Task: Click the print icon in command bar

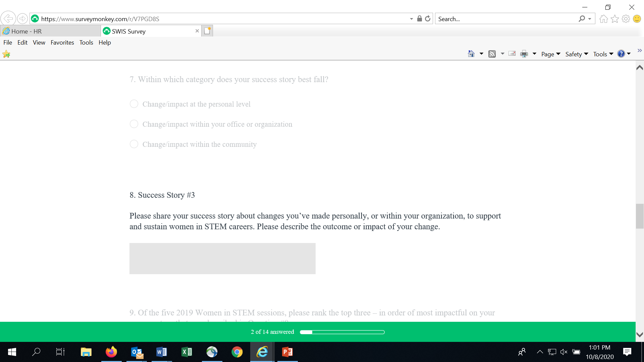Action: (524, 54)
